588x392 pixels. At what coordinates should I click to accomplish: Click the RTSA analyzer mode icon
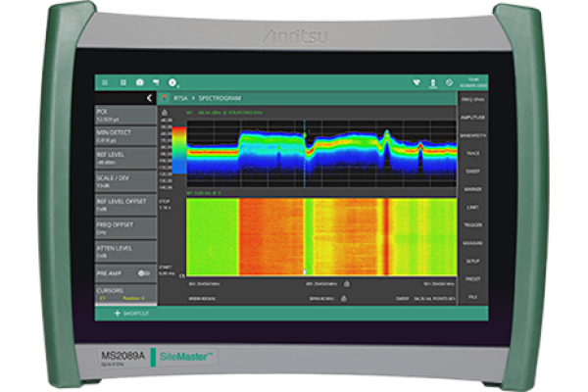click(x=165, y=98)
